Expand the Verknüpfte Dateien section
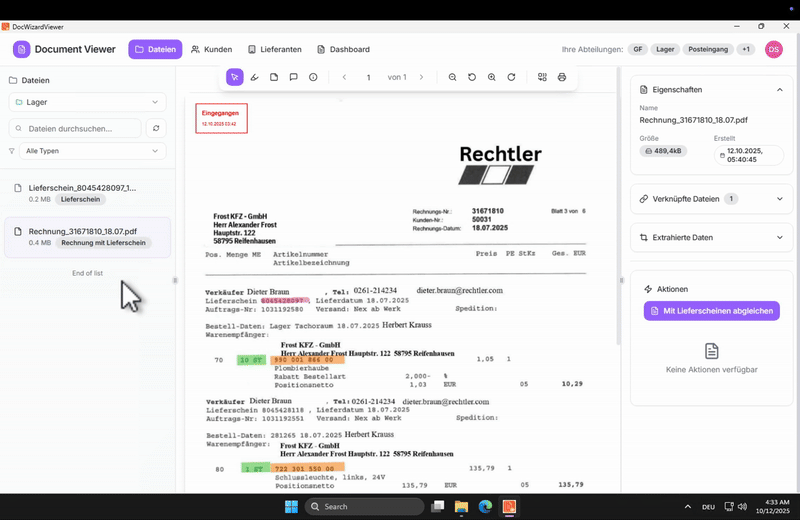 coord(779,199)
